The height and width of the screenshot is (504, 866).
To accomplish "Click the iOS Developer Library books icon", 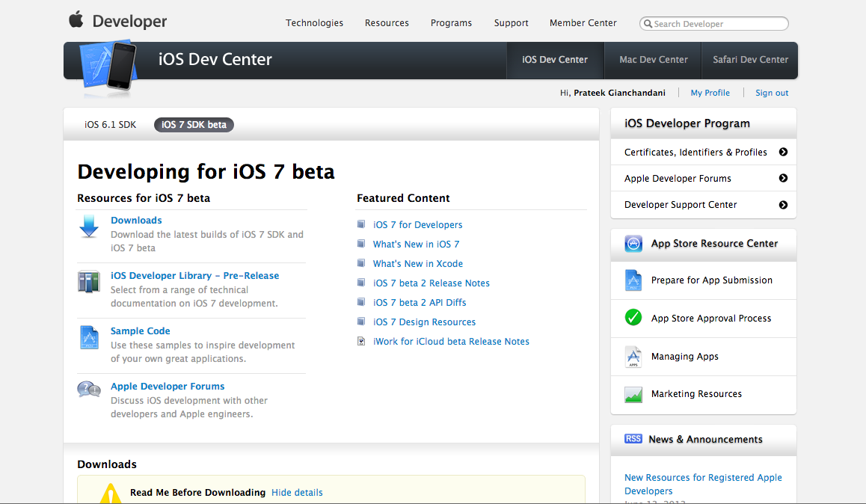I will [x=88, y=281].
